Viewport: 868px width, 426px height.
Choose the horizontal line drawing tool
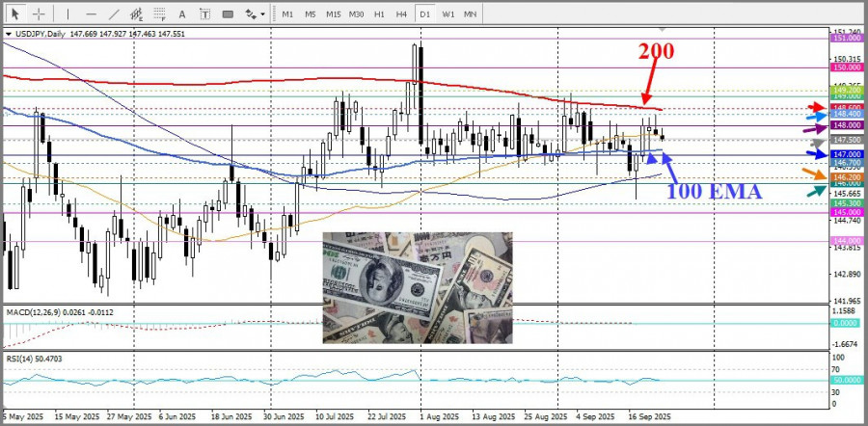(91, 14)
